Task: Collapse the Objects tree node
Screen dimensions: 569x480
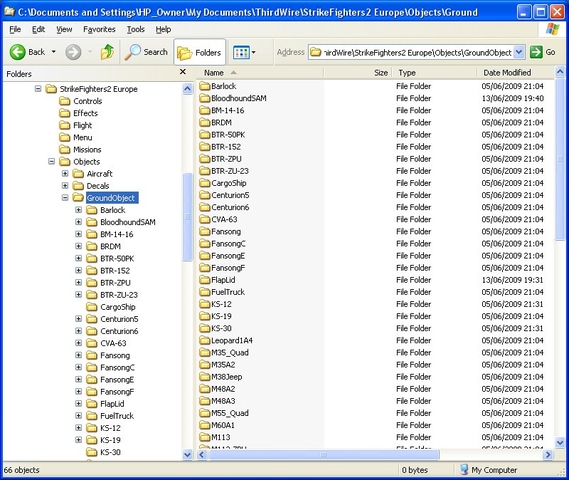Action: click(52, 161)
